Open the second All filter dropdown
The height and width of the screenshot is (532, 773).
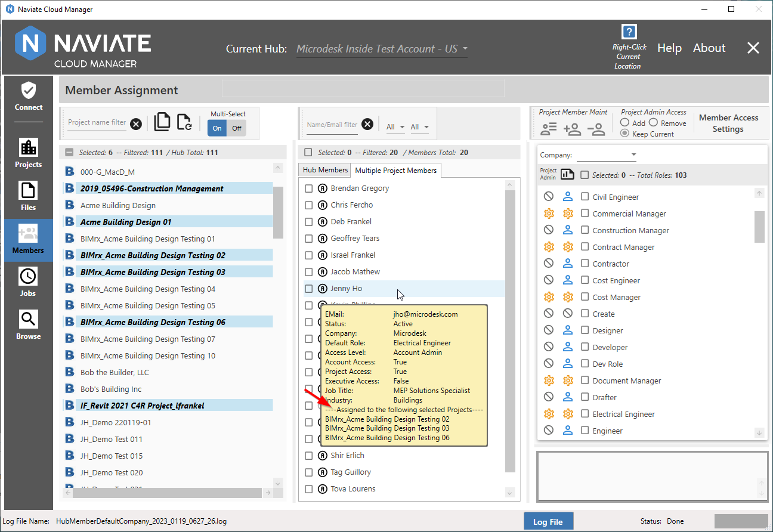point(419,127)
